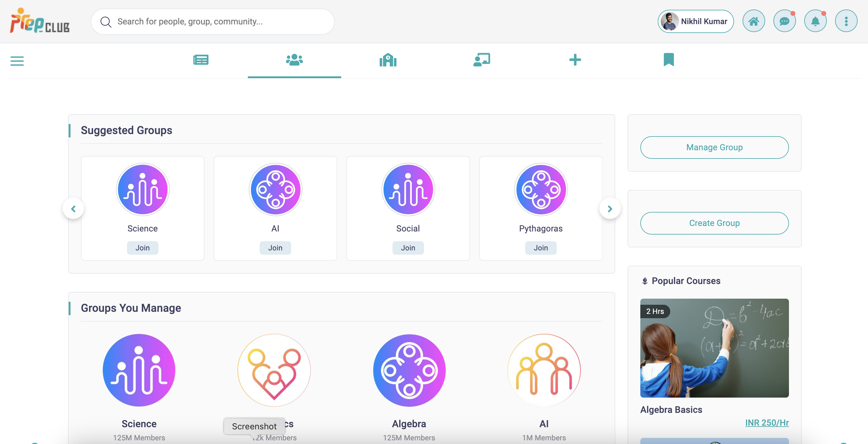868x444 pixels.
Task: Open Nikhil Kumar's profile
Action: [696, 21]
